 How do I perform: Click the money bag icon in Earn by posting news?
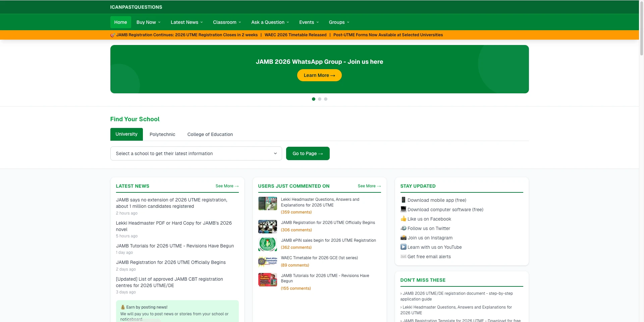coord(123,307)
